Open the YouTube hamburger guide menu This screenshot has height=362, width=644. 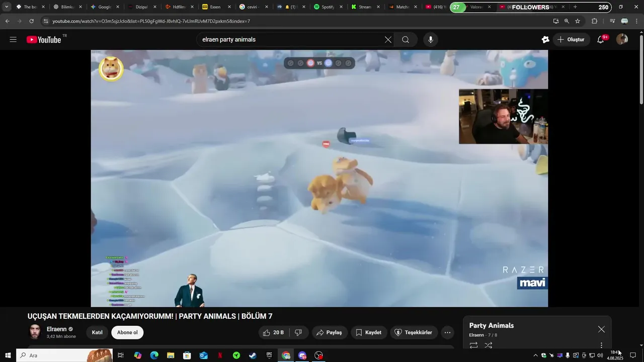(13, 40)
